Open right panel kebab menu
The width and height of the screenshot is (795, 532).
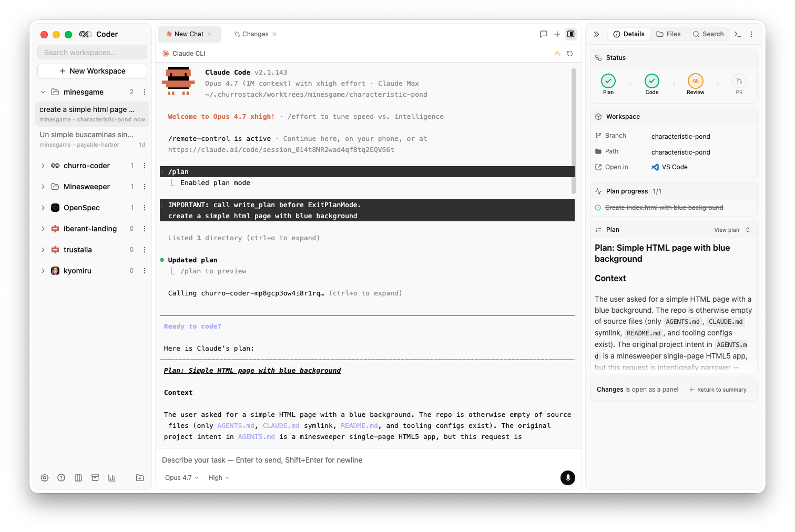[x=751, y=34]
